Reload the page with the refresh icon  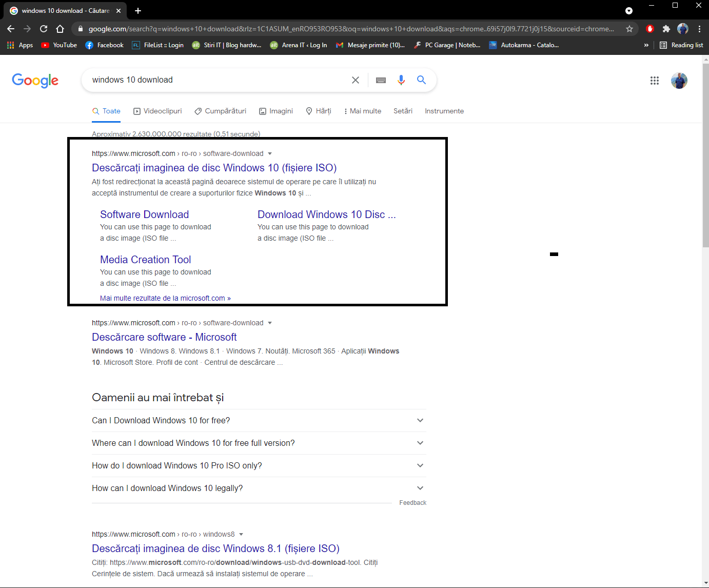point(44,29)
